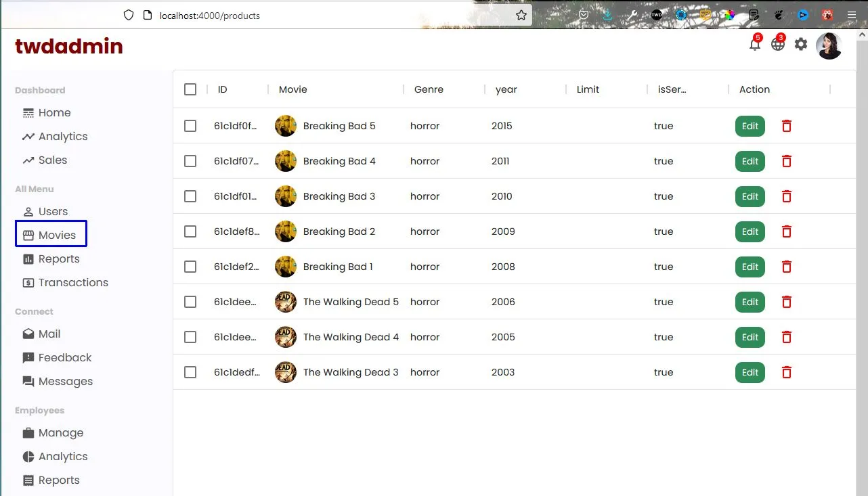
Task: Check the Breaking Bad 2 row checkbox
Action: [x=190, y=231]
